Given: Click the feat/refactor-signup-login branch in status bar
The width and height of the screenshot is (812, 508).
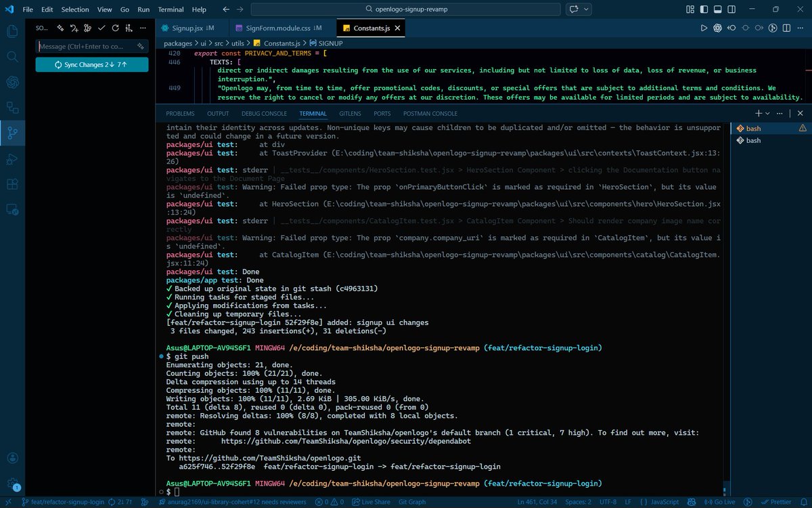Looking at the screenshot, I should pyautogui.click(x=63, y=502).
